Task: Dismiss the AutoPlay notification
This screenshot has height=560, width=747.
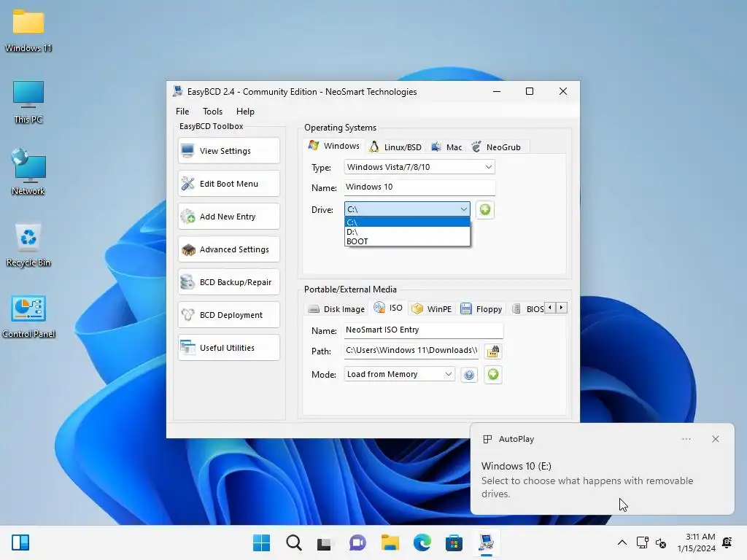Action: 716,439
